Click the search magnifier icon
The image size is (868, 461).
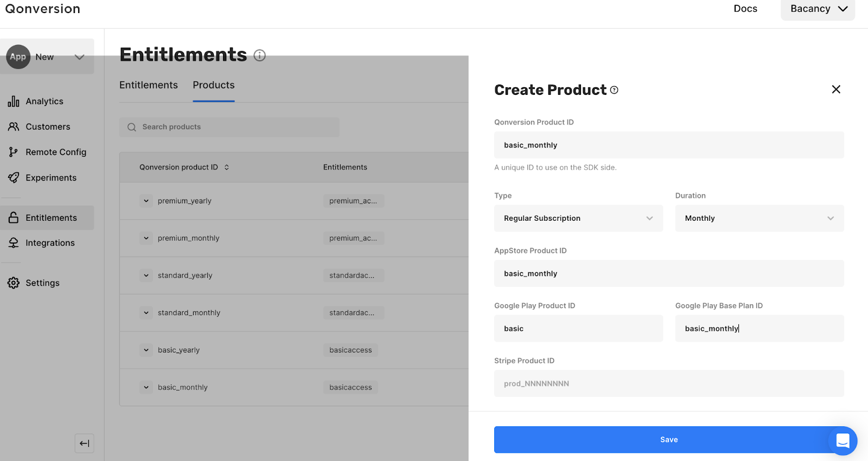[132, 127]
